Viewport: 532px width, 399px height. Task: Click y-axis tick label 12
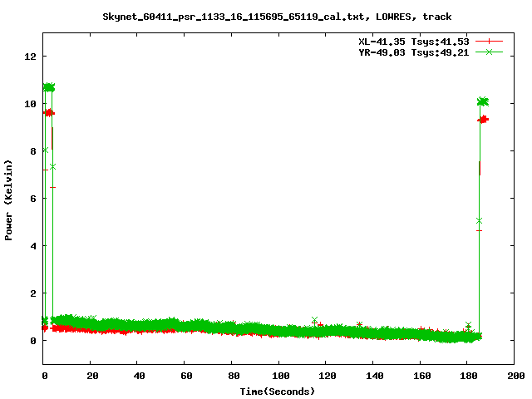click(x=30, y=57)
